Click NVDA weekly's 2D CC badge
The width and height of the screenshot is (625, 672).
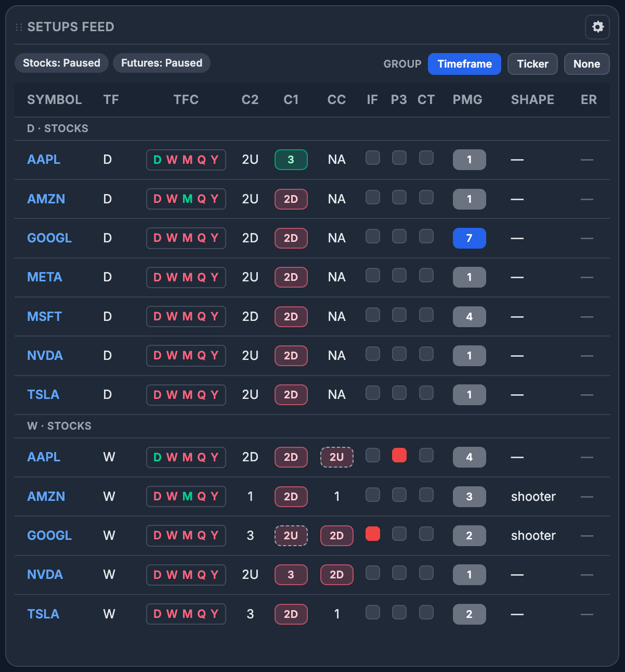pos(336,575)
